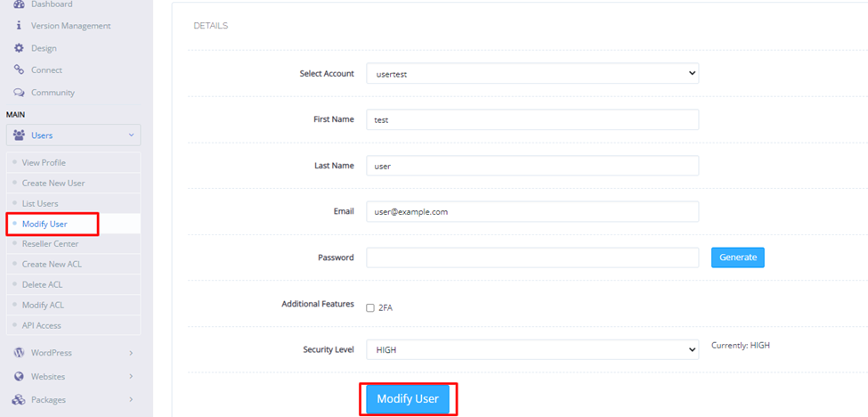Open Dashboard from the sidebar
This screenshot has width=868, height=417.
click(52, 4)
